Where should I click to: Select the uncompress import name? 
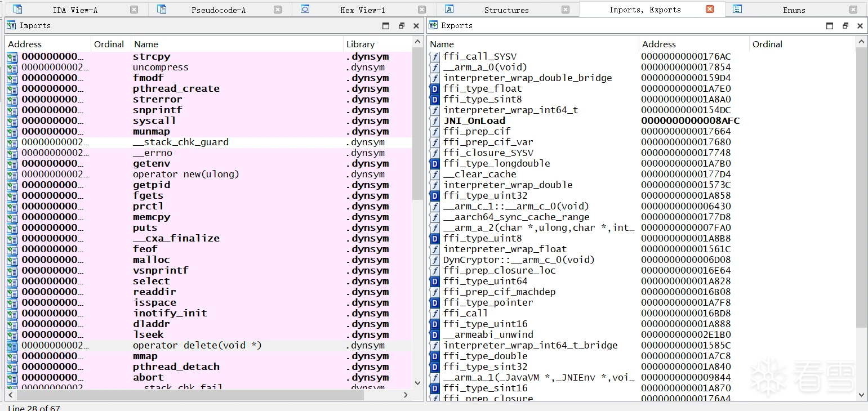click(x=161, y=68)
